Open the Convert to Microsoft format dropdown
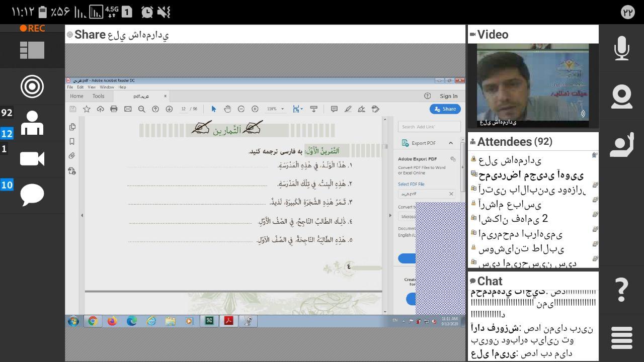Screen dimensions: 644x362 point(407,217)
